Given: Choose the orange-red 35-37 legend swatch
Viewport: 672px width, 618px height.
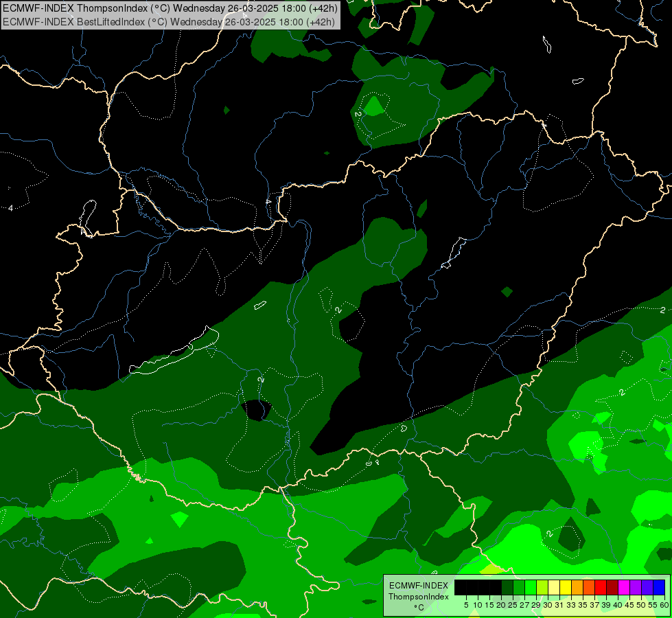Looking at the screenshot, I should 589,587.
